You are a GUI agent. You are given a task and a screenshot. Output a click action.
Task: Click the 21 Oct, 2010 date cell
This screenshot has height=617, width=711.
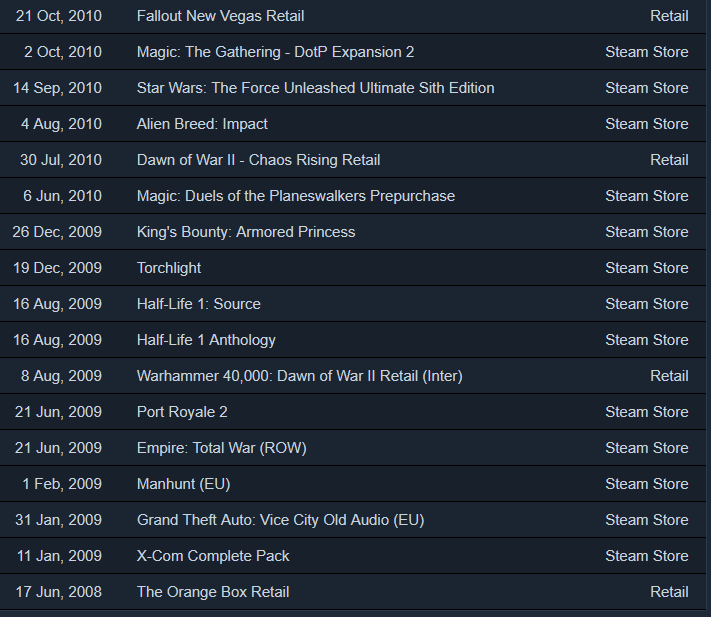[x=58, y=16]
